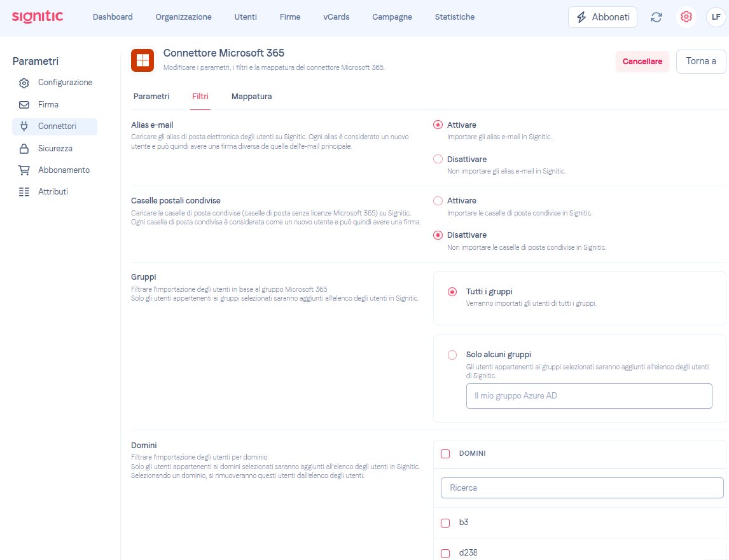
Task: Click the Caselle postali condivise section title
Action: click(176, 201)
